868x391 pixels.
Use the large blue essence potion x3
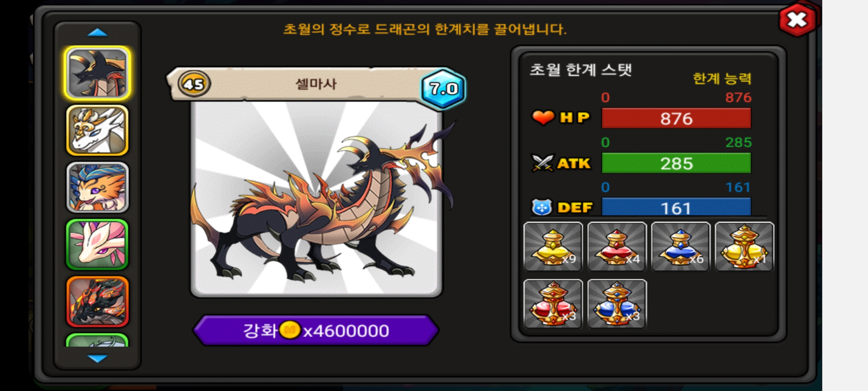pyautogui.click(x=617, y=304)
